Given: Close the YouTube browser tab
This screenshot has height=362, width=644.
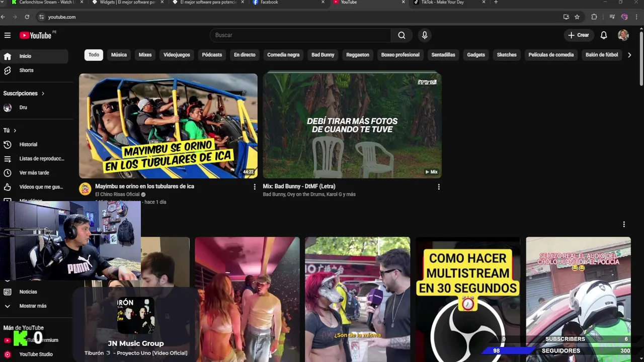Looking at the screenshot, I should tap(404, 3).
